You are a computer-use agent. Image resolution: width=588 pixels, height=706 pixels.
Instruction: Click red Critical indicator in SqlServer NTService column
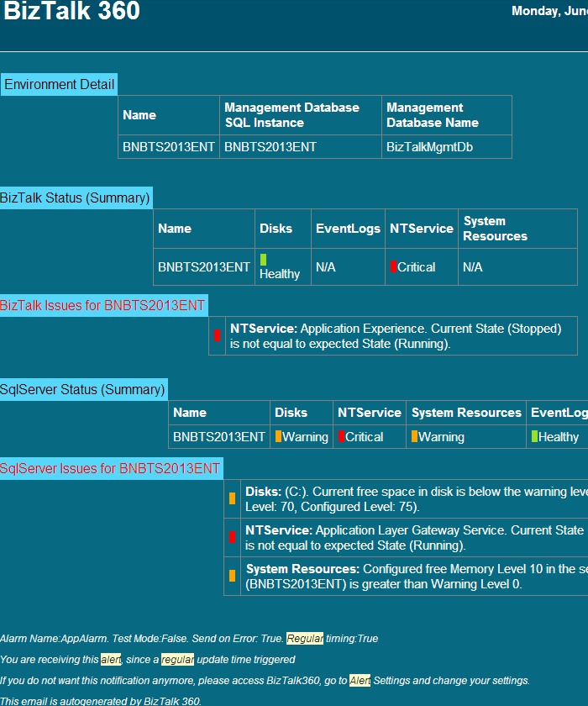(x=341, y=436)
